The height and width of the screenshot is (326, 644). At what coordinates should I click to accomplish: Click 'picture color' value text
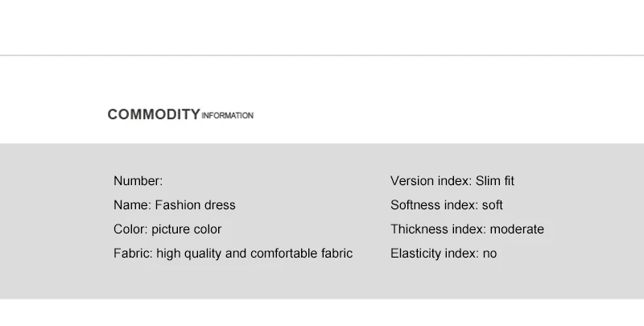click(187, 229)
